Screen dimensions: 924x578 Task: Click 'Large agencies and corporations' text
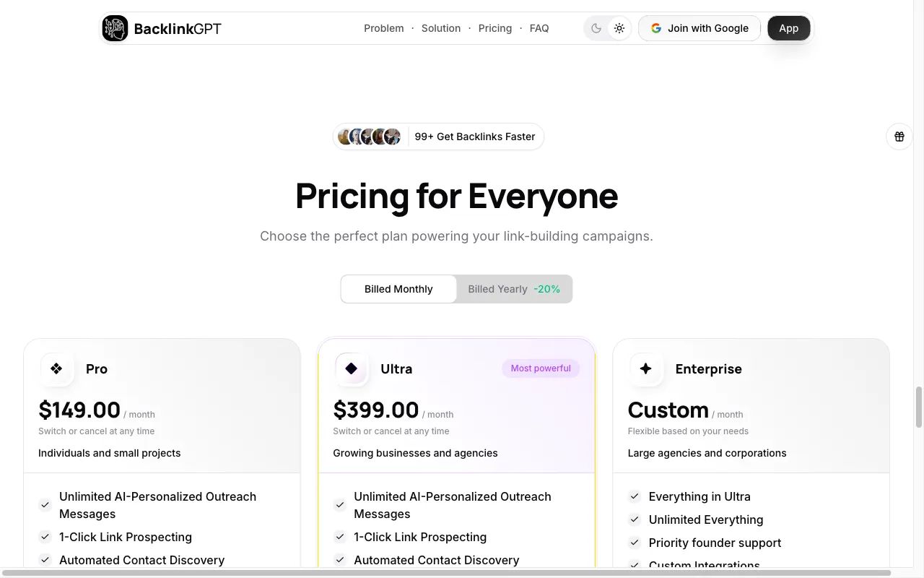(707, 453)
